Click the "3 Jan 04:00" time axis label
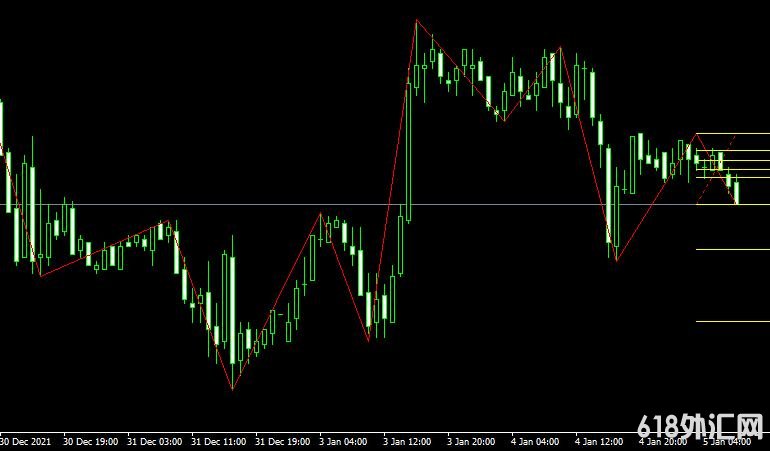 point(343,442)
